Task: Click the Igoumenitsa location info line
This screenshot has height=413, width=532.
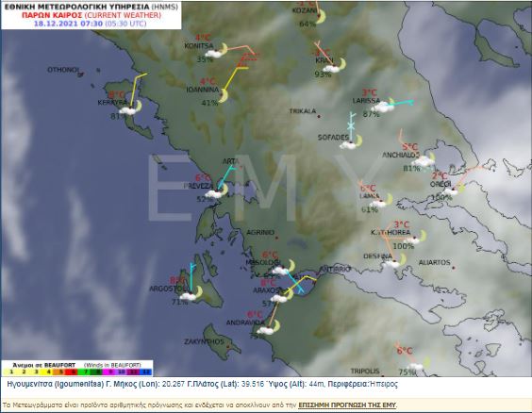Action: coord(203,384)
